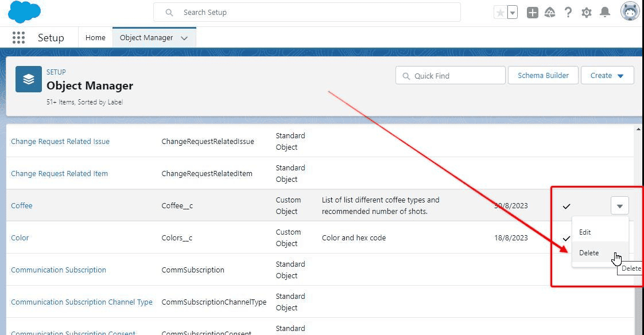Select the Colors__c API name text
This screenshot has height=335, width=644.
(x=177, y=237)
